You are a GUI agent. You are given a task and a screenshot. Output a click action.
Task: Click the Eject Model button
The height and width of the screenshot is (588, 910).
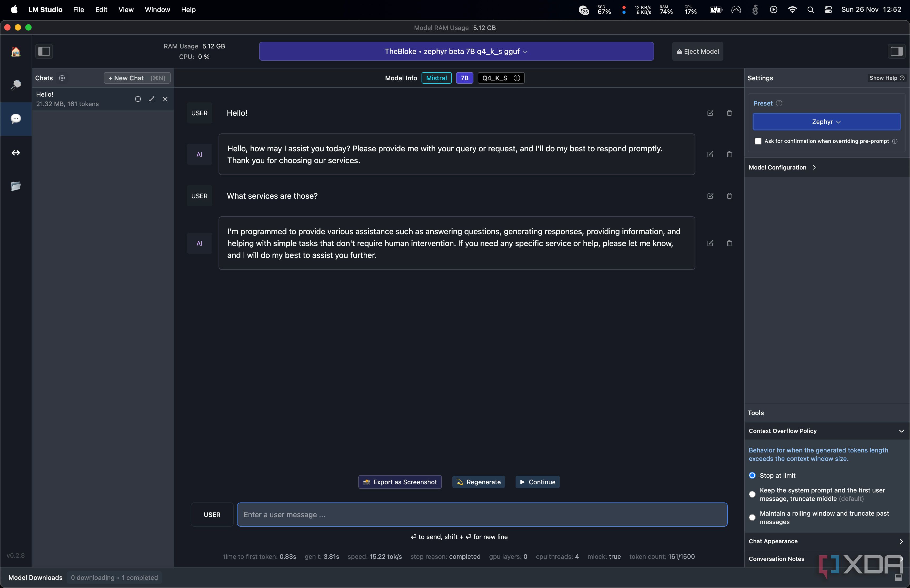[x=698, y=51]
